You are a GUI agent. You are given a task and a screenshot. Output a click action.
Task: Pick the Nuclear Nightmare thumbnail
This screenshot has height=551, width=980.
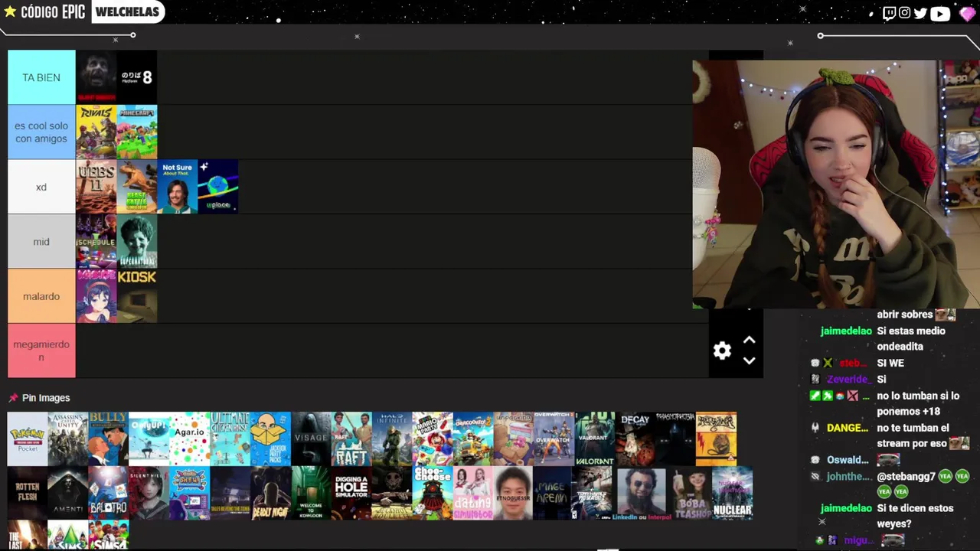click(x=732, y=494)
